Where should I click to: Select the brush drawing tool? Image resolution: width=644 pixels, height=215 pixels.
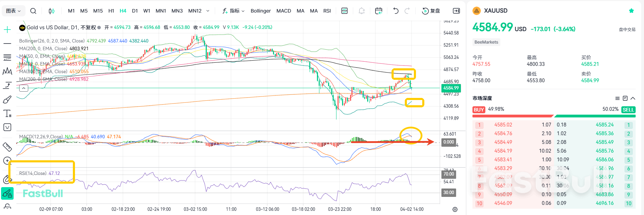click(x=7, y=100)
